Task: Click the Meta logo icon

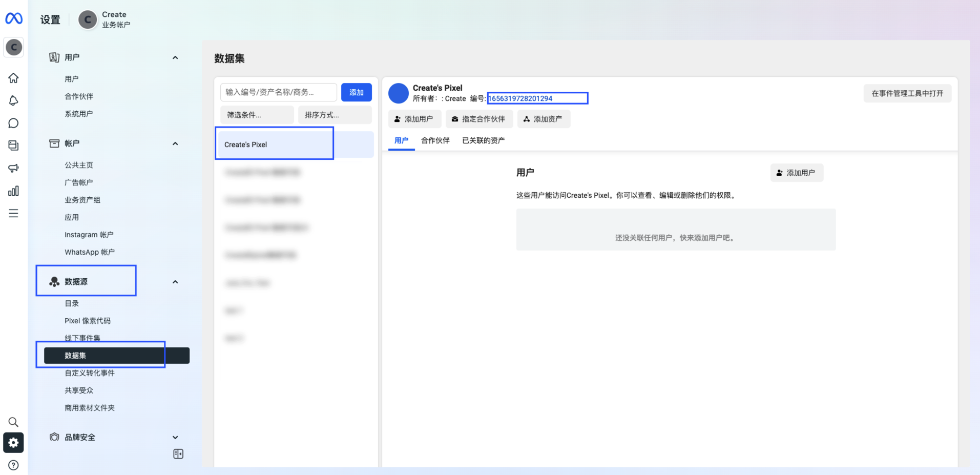Action: point(14,19)
